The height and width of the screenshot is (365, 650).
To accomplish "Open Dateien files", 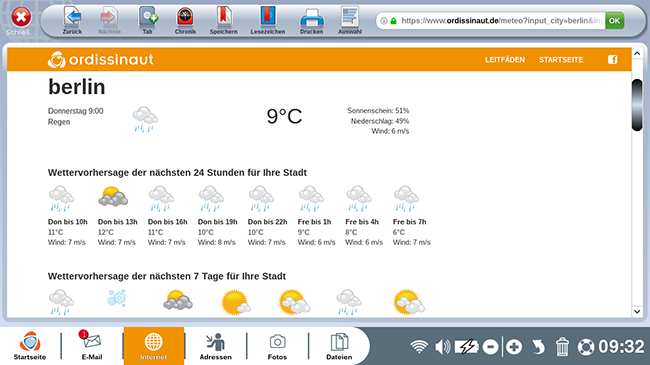I will [x=339, y=346].
